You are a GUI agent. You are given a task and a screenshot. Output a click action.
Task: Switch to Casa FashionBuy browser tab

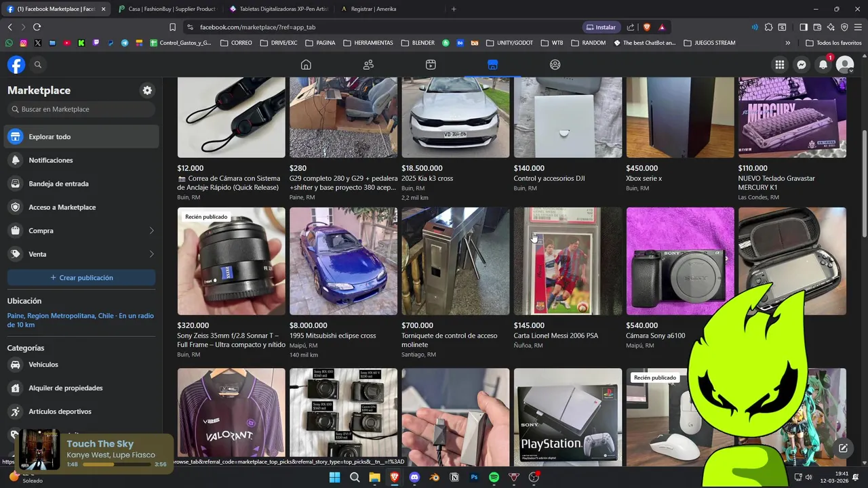coord(167,9)
